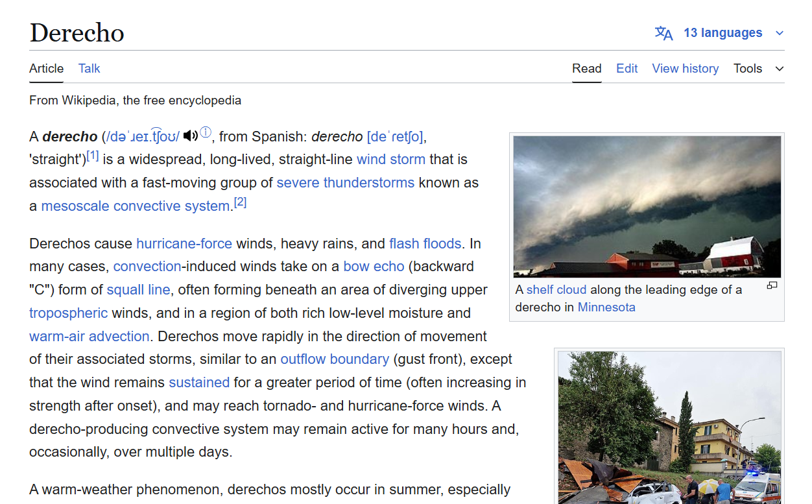Follow the convection link

[148, 267]
